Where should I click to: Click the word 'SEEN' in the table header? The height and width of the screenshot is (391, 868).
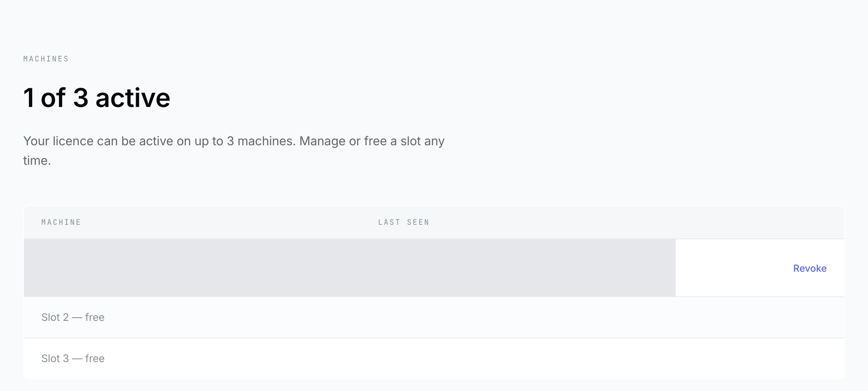(418, 222)
